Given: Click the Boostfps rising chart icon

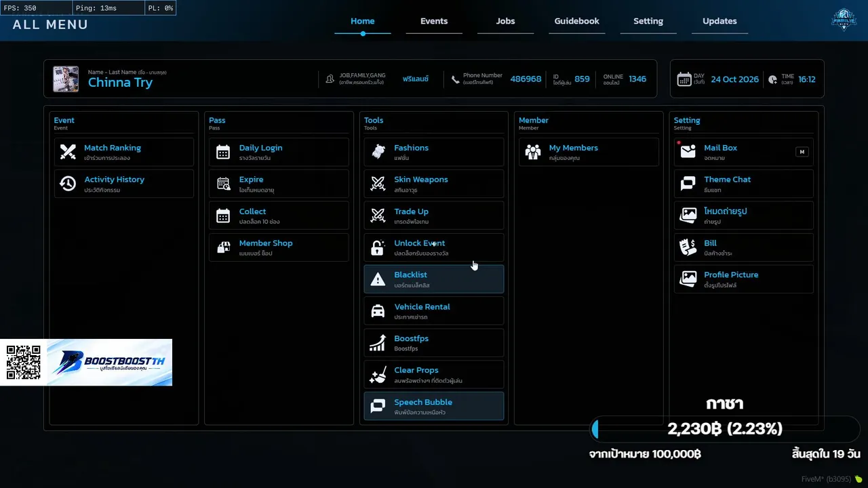Looking at the screenshot, I should tap(378, 343).
